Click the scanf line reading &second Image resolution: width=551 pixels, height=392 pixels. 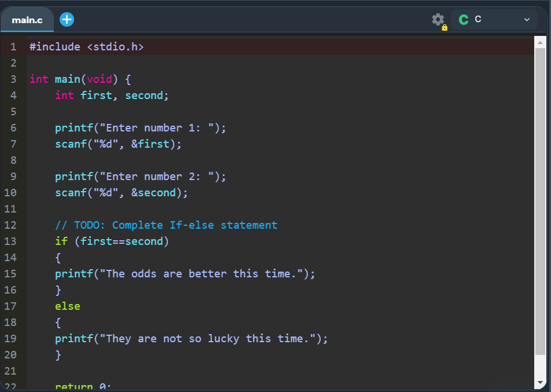pos(122,193)
